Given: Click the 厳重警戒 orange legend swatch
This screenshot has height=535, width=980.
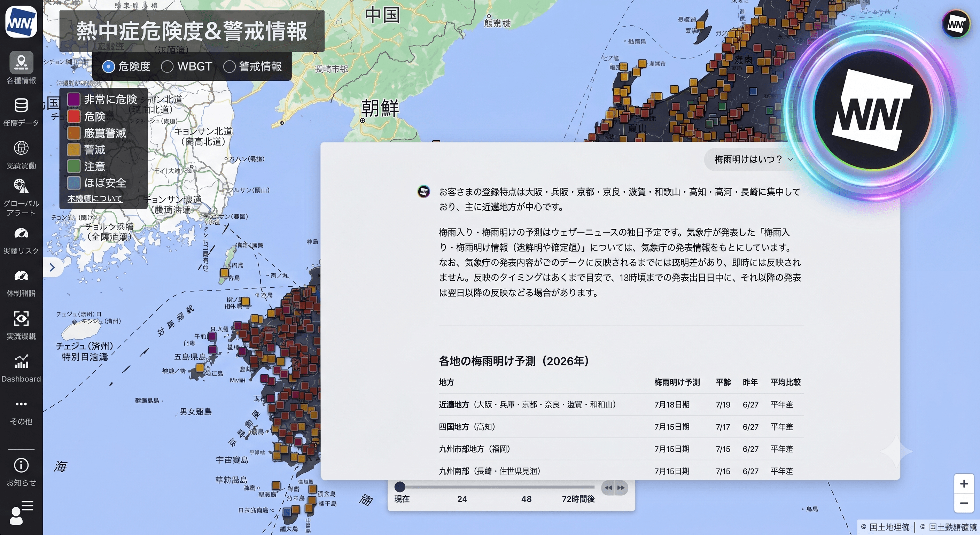Looking at the screenshot, I should pos(74,133).
